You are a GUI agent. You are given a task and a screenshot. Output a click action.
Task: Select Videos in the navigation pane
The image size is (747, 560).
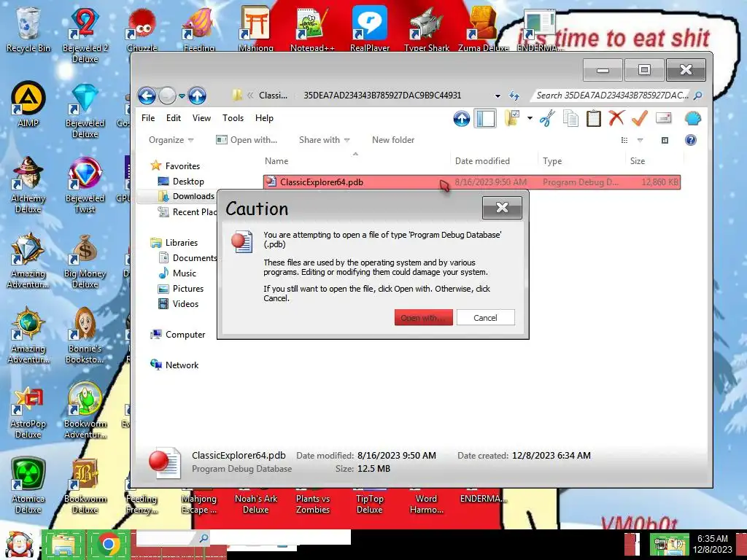point(179,304)
